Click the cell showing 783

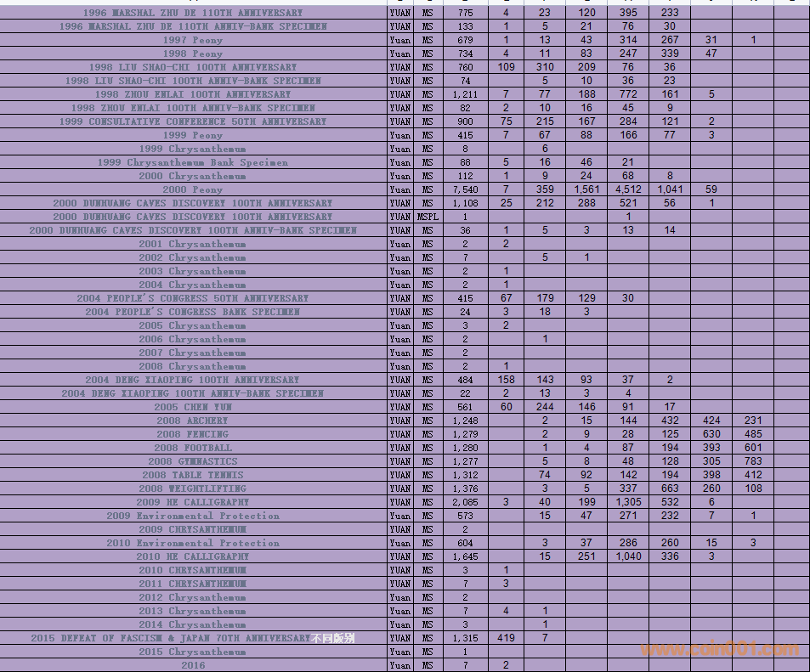click(754, 461)
